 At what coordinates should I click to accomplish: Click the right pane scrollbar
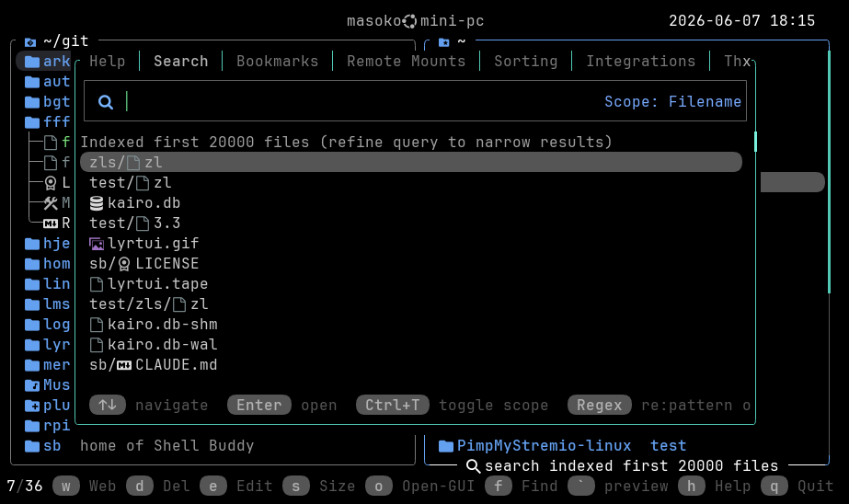point(829,172)
